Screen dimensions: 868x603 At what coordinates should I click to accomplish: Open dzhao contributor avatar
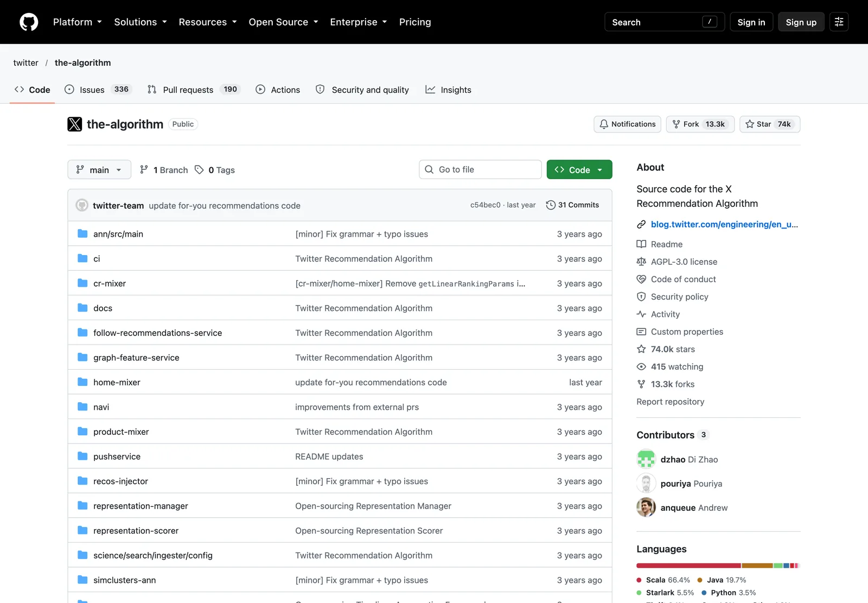click(646, 459)
